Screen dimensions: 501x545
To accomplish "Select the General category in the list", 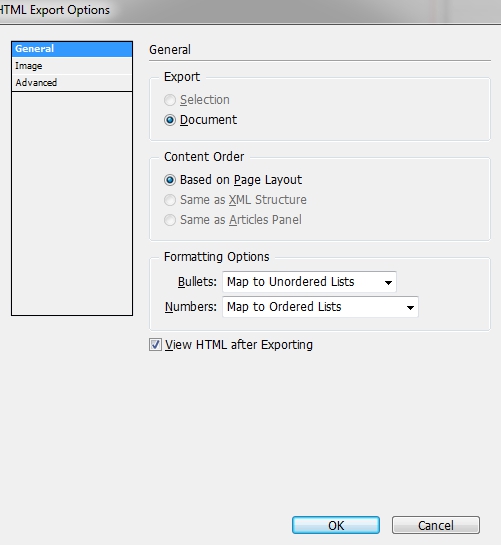I will pos(72,49).
